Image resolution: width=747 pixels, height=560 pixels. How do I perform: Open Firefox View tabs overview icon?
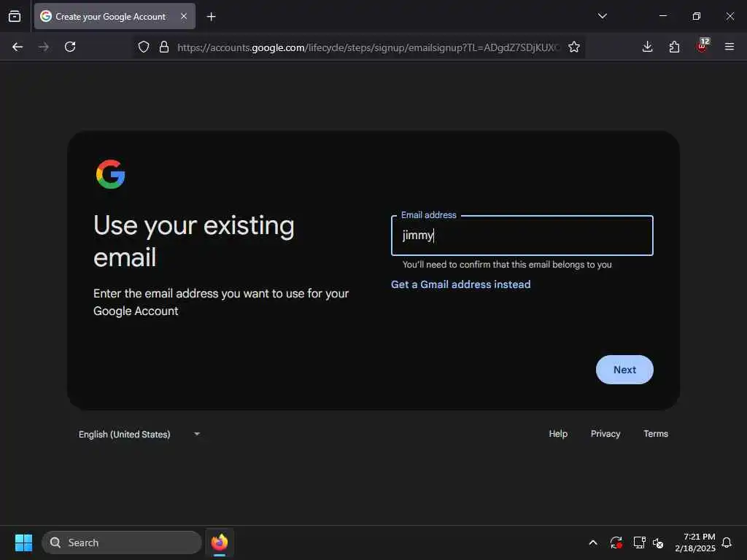point(15,16)
